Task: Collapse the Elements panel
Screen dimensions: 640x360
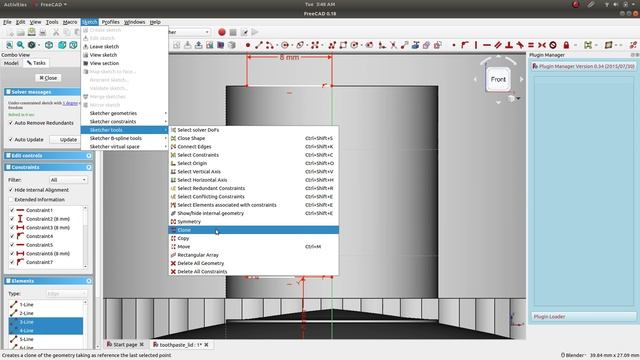Action: pyautogui.click(x=89, y=281)
